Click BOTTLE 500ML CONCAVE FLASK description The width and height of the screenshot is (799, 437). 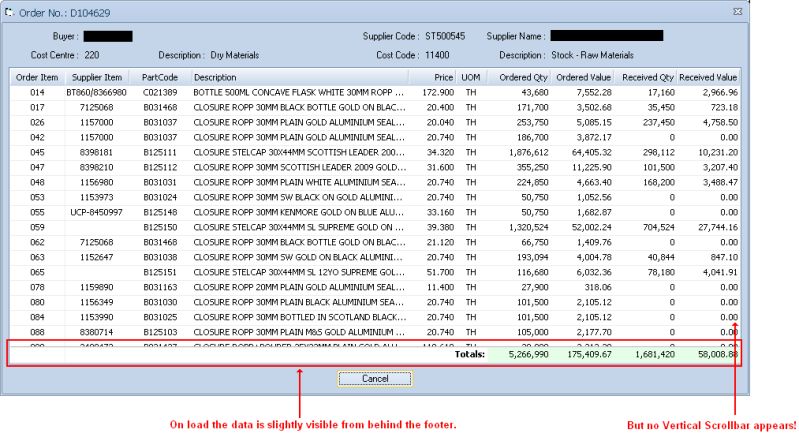click(299, 93)
